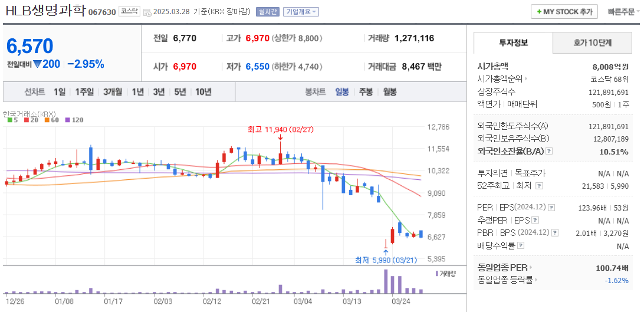
Task: Select the 3년 line chart period
Action: (x=159, y=92)
